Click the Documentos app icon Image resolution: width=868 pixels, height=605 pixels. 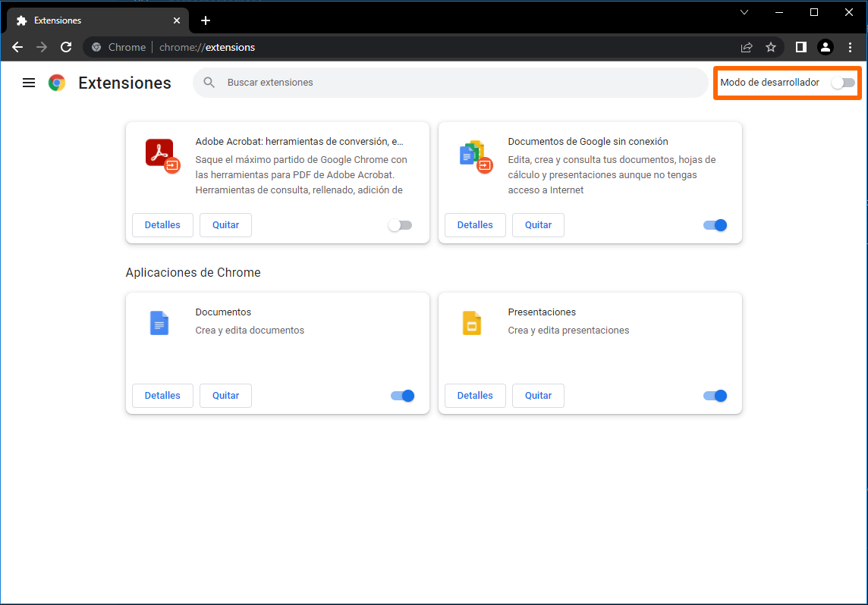click(159, 323)
